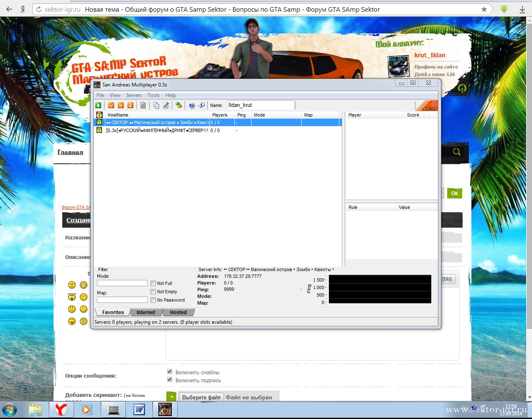Open the File menu in SA-MP
This screenshot has width=532, height=419.
[100, 95]
